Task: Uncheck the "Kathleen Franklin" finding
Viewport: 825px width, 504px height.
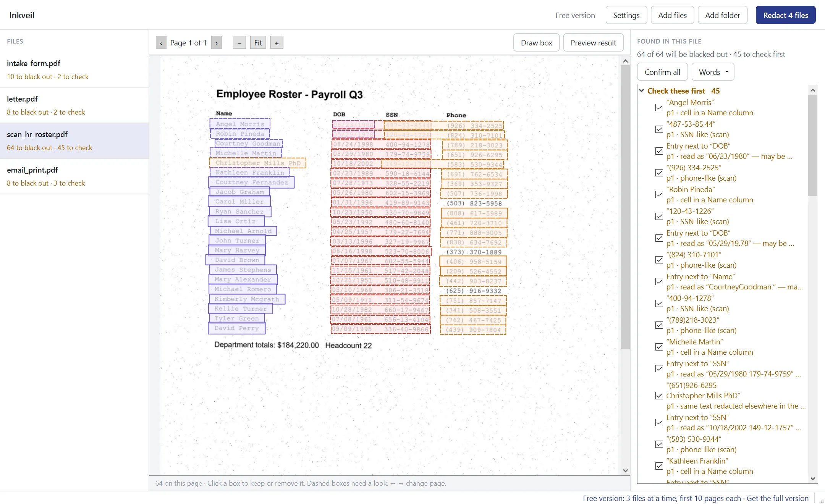Action: point(659,466)
